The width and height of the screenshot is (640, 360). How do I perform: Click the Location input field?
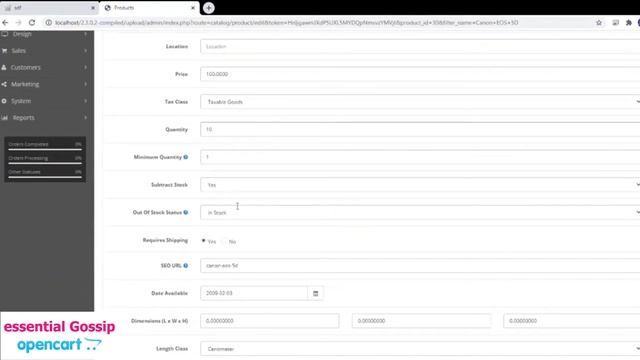[x=420, y=47]
